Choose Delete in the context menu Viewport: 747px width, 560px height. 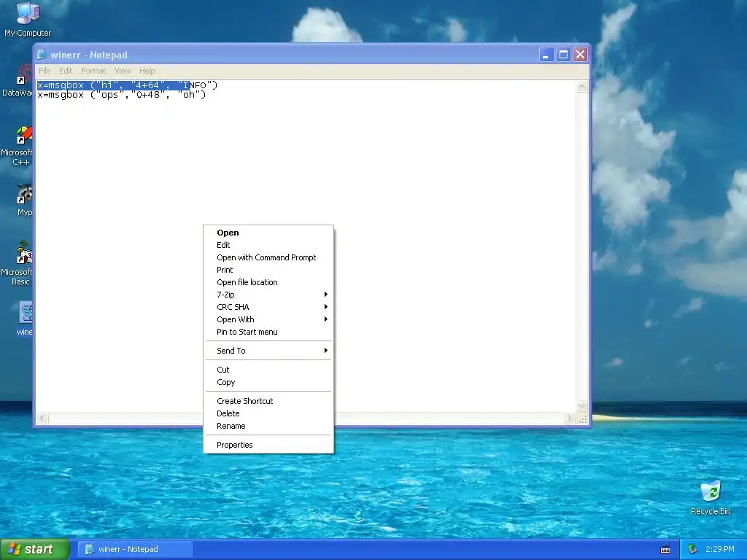(x=268, y=413)
